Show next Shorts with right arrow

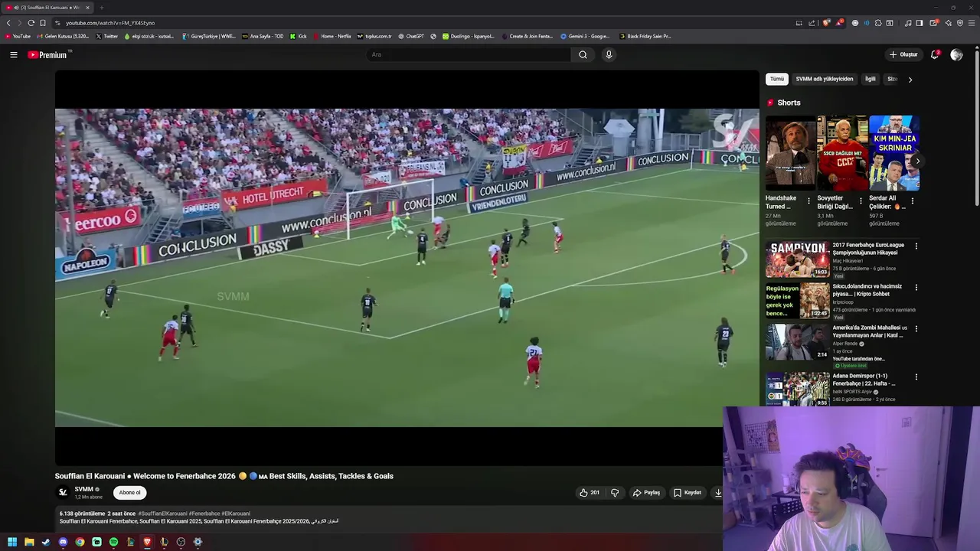point(917,161)
